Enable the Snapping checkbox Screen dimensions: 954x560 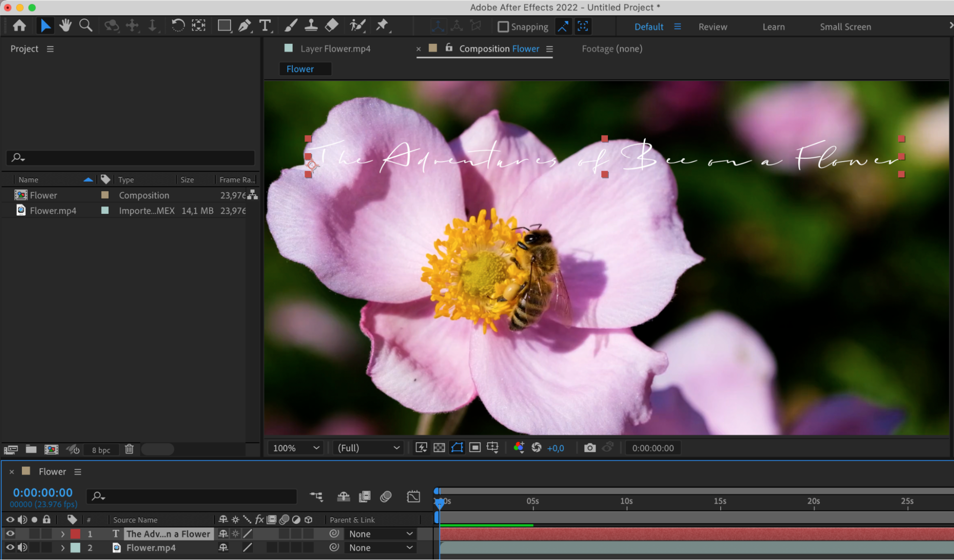503,27
